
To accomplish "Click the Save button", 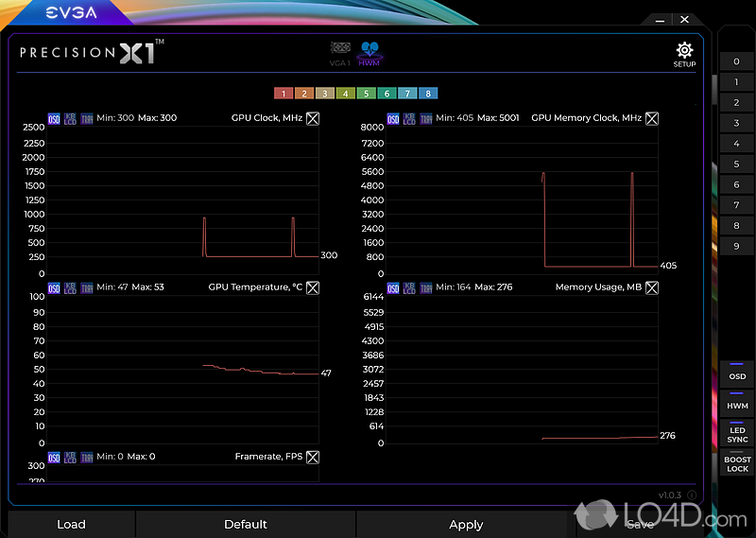I will 641,525.
